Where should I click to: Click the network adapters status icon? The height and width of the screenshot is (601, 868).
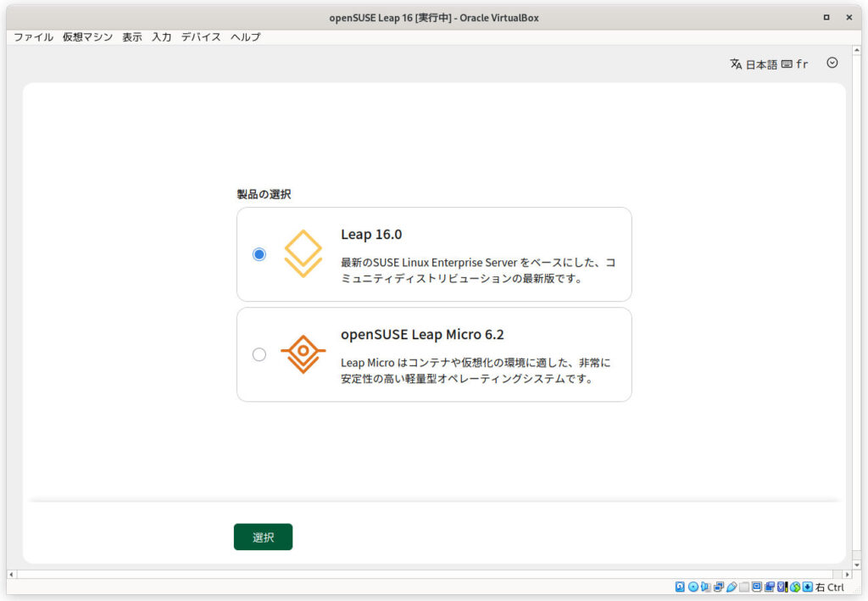719,587
